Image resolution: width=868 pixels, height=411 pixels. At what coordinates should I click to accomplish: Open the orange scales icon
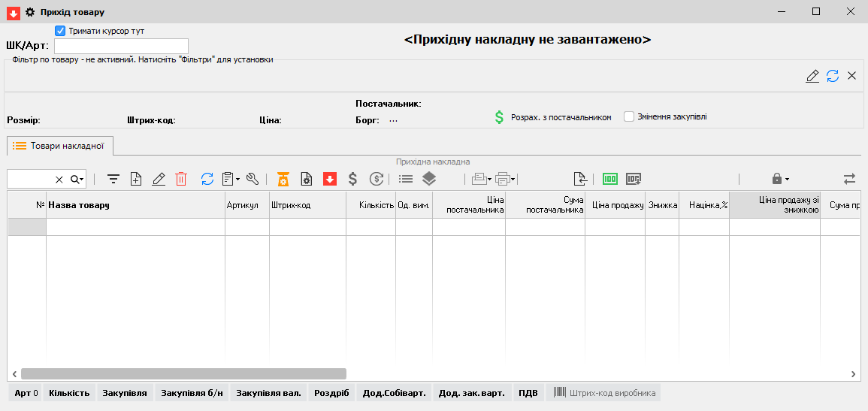[x=283, y=179]
